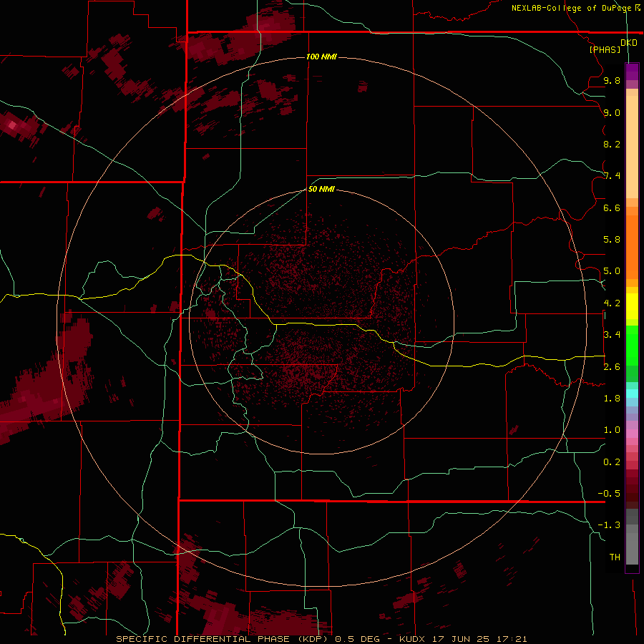Click the 9.8 value on the scale

[x=612, y=80]
